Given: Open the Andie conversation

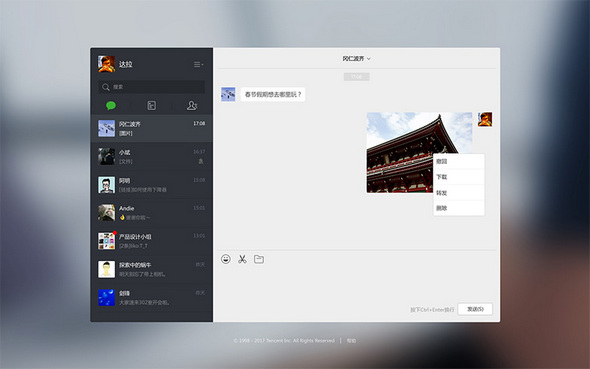Looking at the screenshot, I should click(x=152, y=213).
